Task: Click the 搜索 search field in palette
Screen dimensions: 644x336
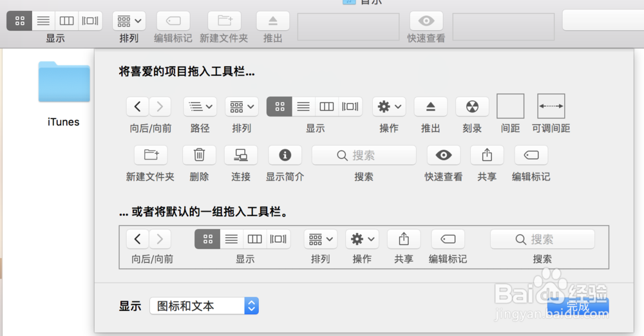Action: [364, 155]
